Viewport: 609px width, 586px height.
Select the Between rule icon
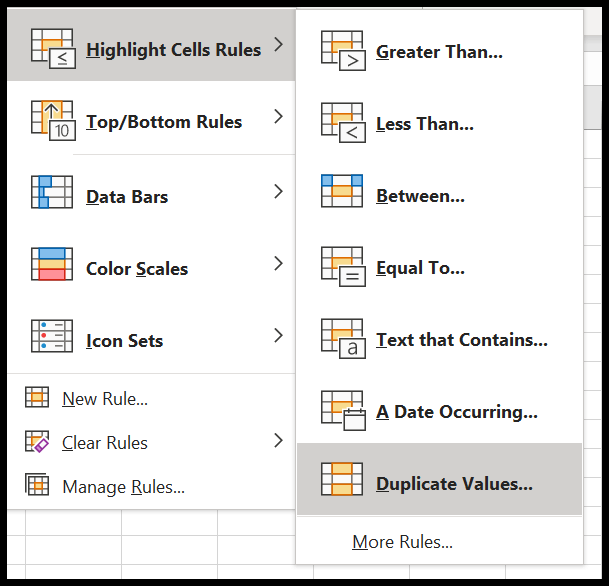pyautogui.click(x=342, y=191)
